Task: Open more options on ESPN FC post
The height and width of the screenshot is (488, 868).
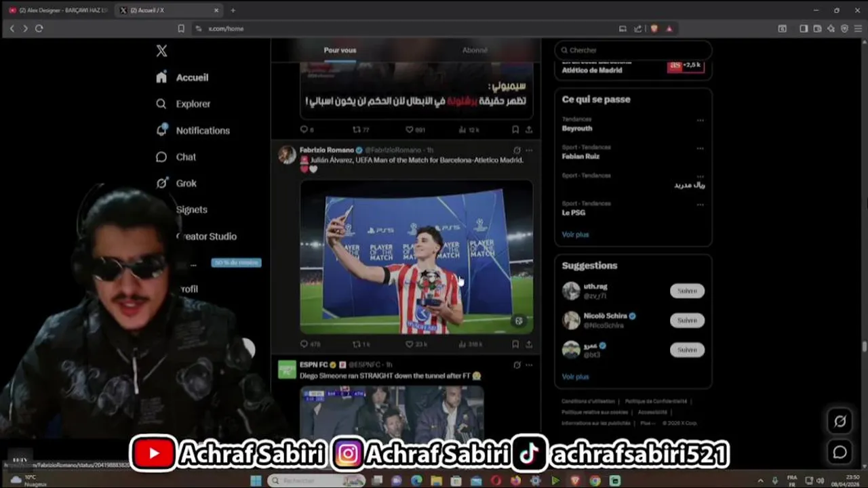Action: [529, 365]
